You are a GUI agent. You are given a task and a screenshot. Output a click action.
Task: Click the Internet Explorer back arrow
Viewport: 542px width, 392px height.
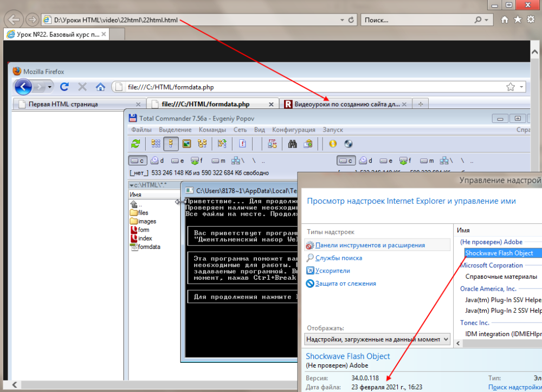click(x=14, y=20)
